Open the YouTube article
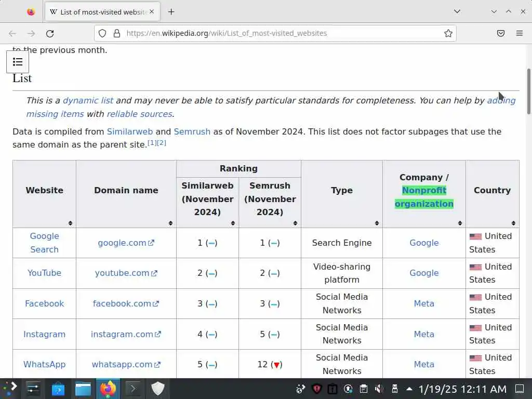 [45, 273]
